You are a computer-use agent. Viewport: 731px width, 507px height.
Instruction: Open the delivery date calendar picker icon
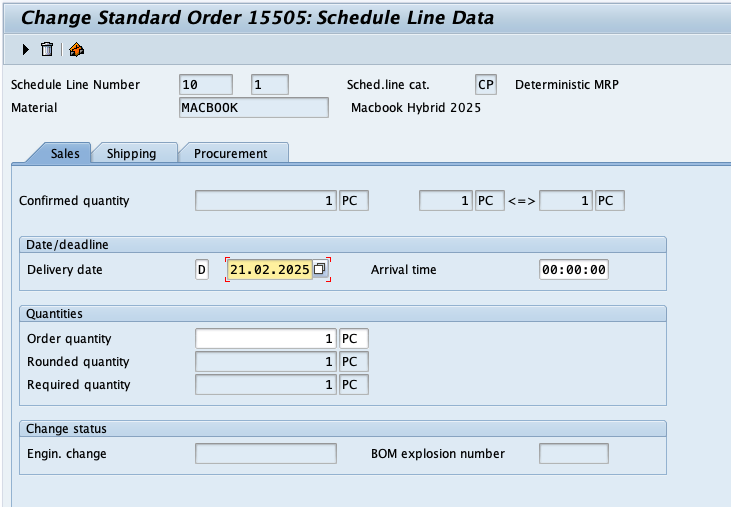[x=320, y=269]
